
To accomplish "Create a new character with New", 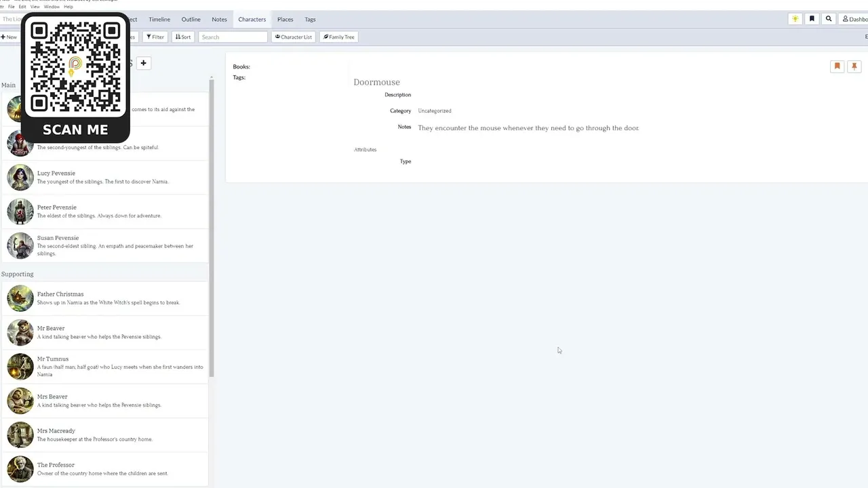I will click(9, 37).
